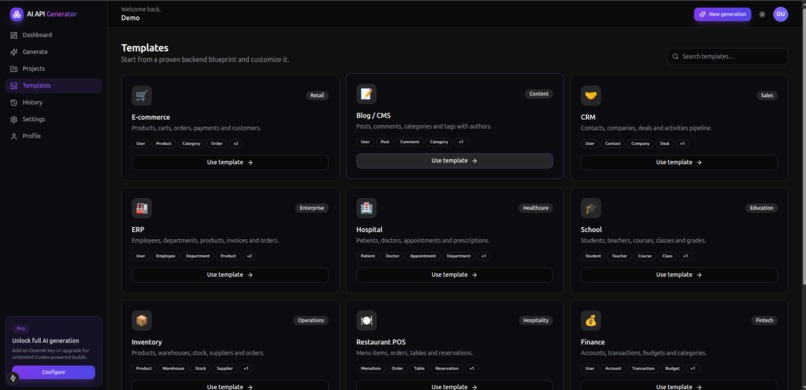806x390 pixels.
Task: Click the +1 tag on Restaurant POS card
Action: click(x=471, y=369)
